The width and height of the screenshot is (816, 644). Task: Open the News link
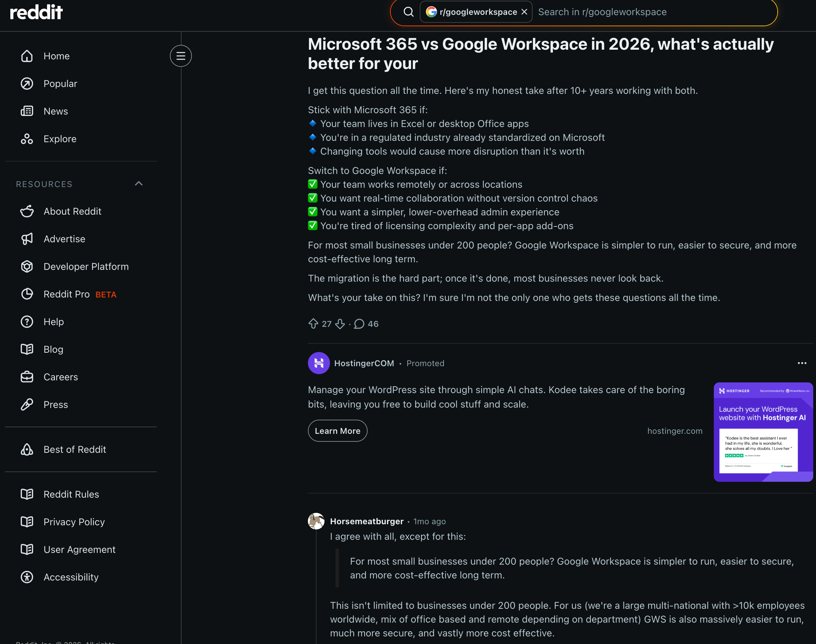point(56,111)
